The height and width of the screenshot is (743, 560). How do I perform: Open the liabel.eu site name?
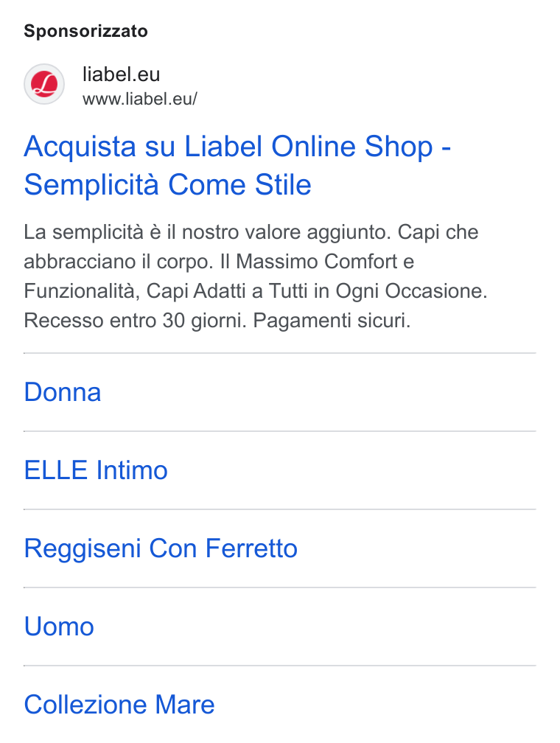[x=122, y=74]
